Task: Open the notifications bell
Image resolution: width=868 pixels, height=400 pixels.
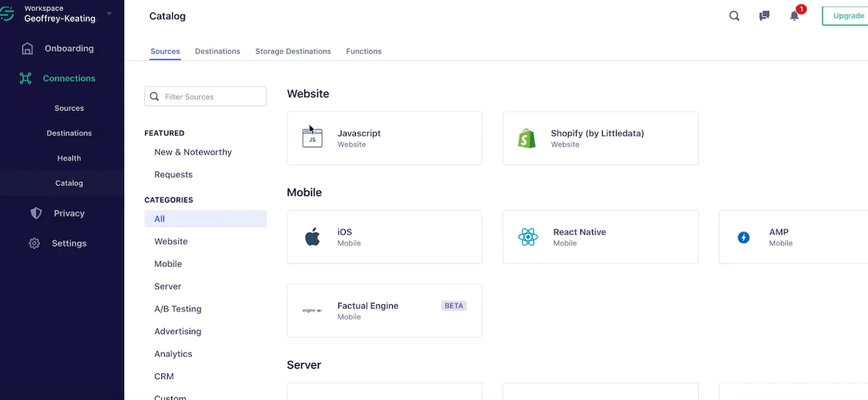Action: tap(795, 15)
